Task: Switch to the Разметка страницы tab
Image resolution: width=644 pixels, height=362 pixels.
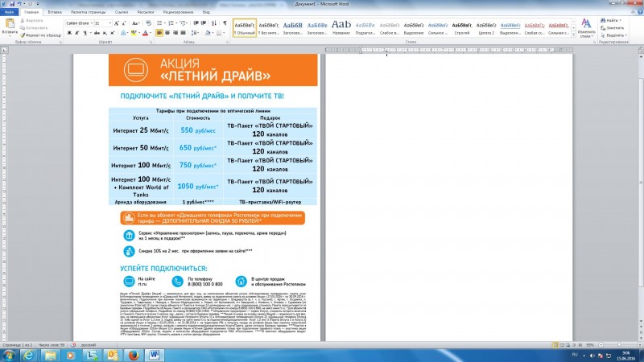Action: (86, 13)
